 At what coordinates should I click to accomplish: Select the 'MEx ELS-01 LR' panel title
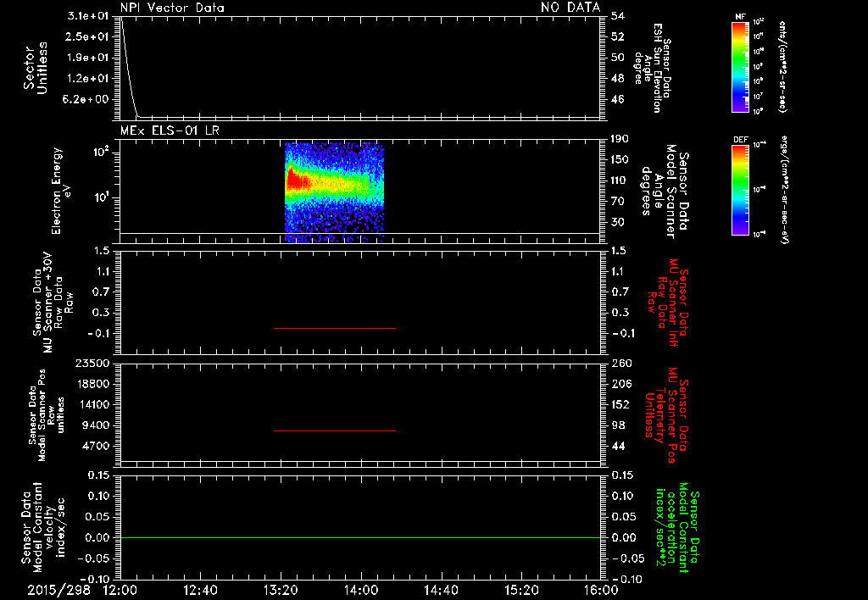tap(170, 131)
